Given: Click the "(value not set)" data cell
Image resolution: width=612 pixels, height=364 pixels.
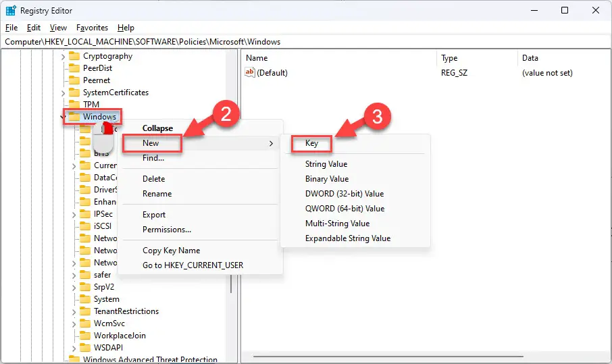Looking at the screenshot, I should (547, 73).
